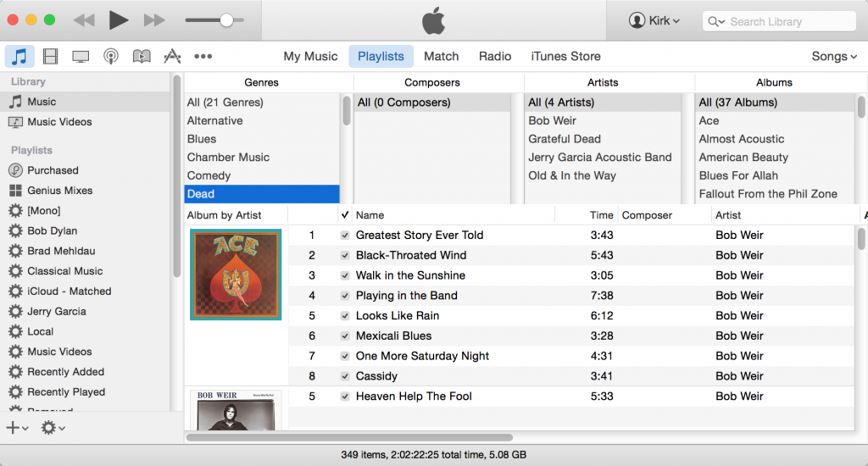Image resolution: width=868 pixels, height=466 pixels.
Task: Sort by Time column header
Action: 586,215
